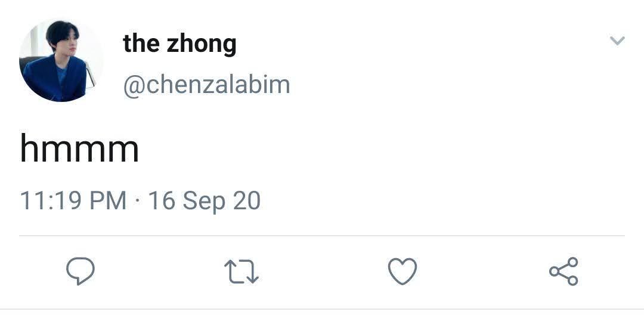Reply to the hmmm tweet
The height and width of the screenshot is (319, 644).
80,271
